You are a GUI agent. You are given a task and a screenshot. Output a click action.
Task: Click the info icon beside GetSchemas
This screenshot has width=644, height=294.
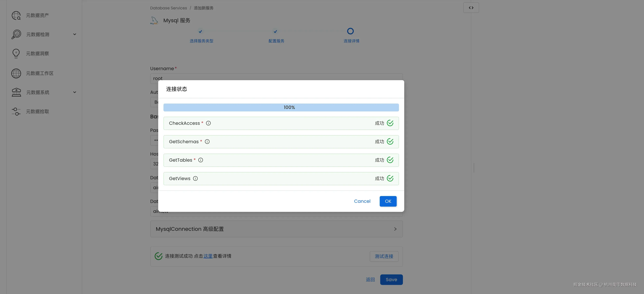tap(207, 142)
